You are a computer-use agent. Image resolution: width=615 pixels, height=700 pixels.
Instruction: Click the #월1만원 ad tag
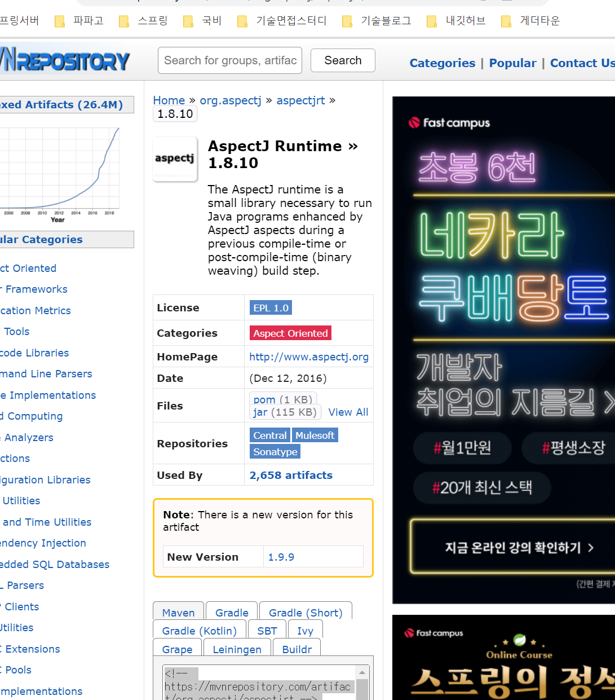[462, 448]
